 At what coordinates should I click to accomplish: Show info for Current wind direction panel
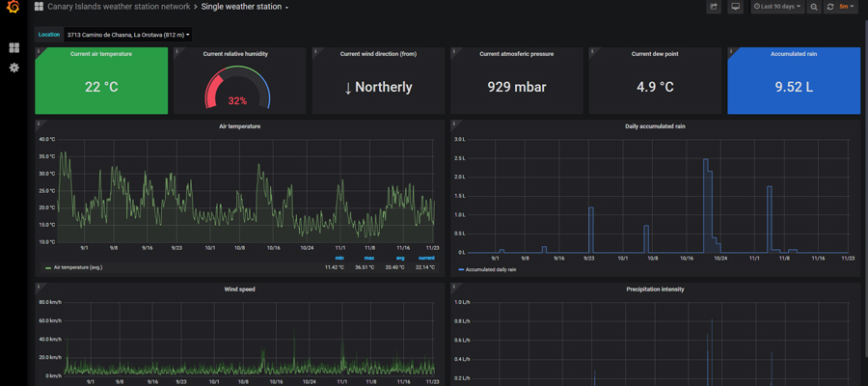coord(315,51)
